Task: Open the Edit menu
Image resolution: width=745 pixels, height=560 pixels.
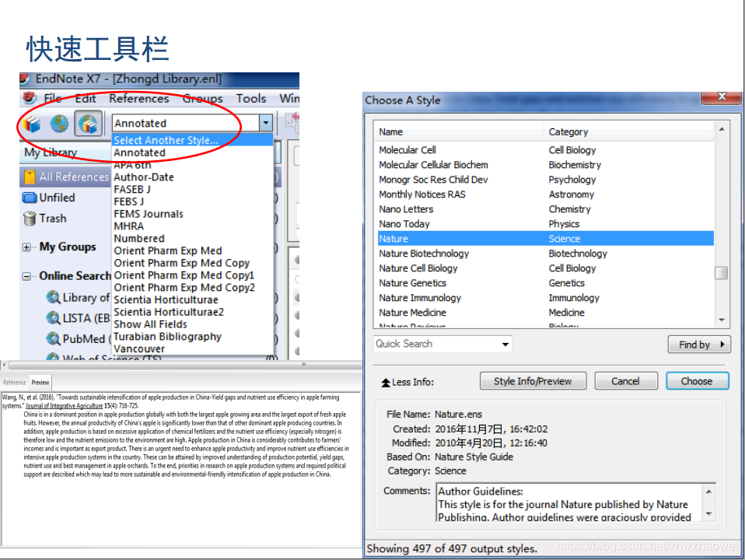Action: pyautogui.click(x=86, y=99)
